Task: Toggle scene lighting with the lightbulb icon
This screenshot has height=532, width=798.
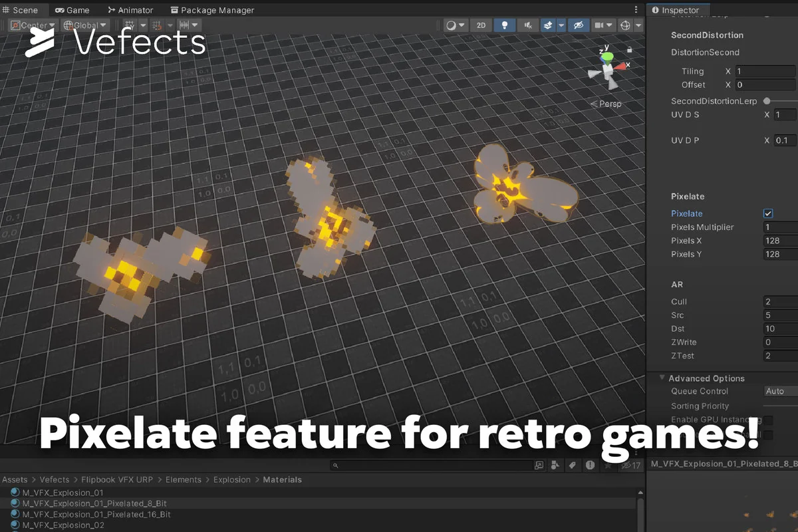Action: tap(504, 25)
